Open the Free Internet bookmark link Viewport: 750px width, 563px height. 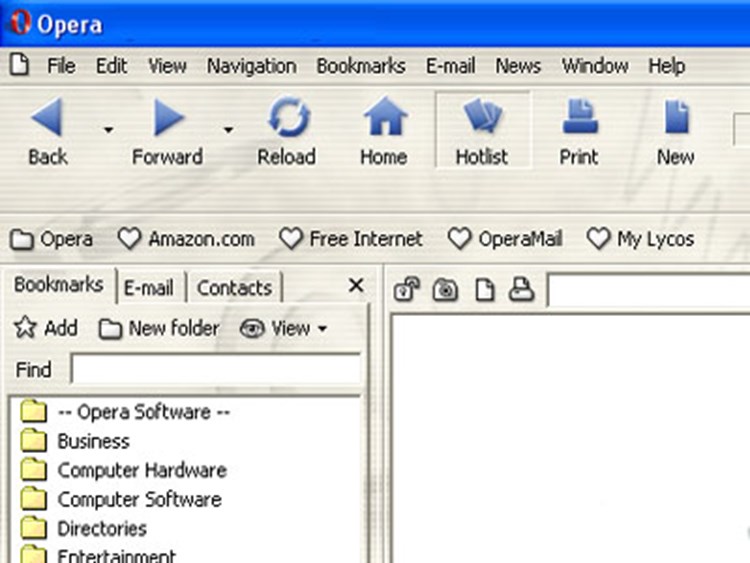click(351, 239)
